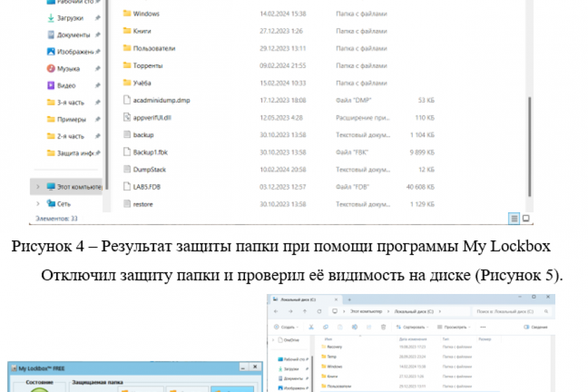Click Figure 4 sidebar vertical scrollbar
The width and height of the screenshot is (588, 392).
tap(106, 94)
